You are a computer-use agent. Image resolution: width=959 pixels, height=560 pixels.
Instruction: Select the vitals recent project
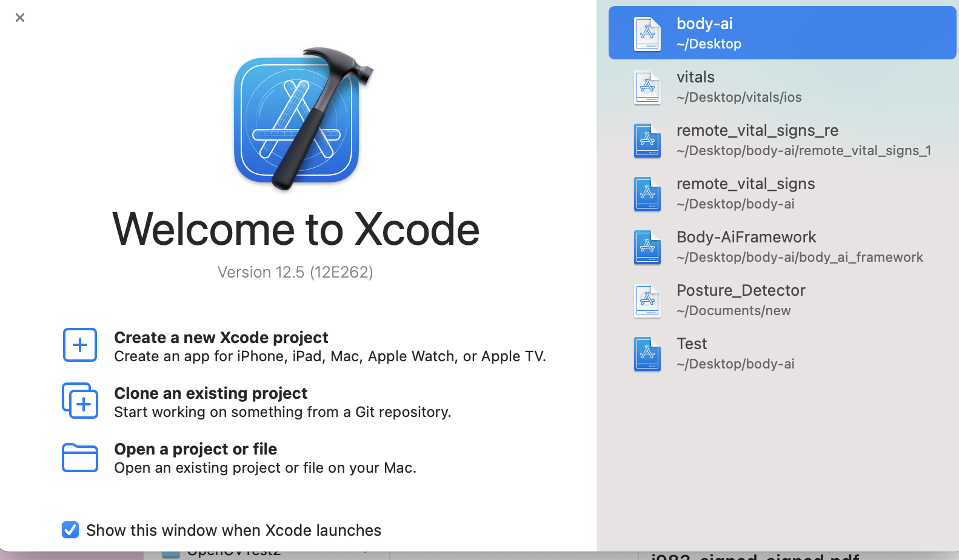[x=783, y=86]
